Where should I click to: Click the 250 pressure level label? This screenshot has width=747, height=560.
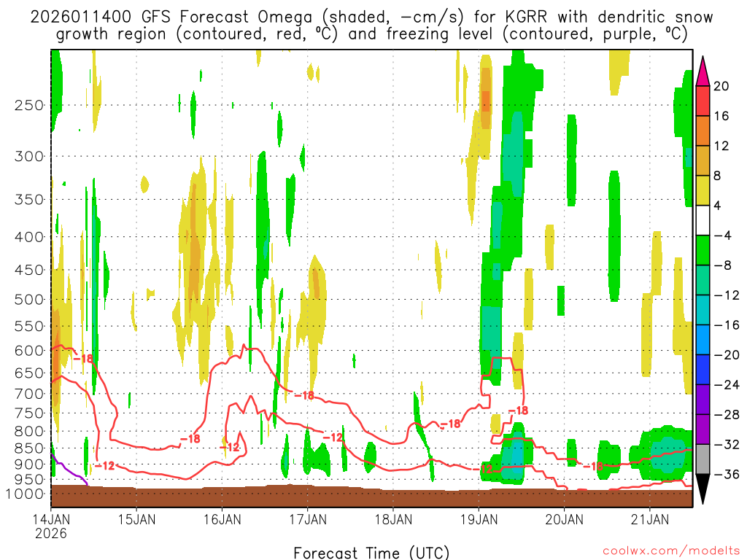tap(29, 105)
